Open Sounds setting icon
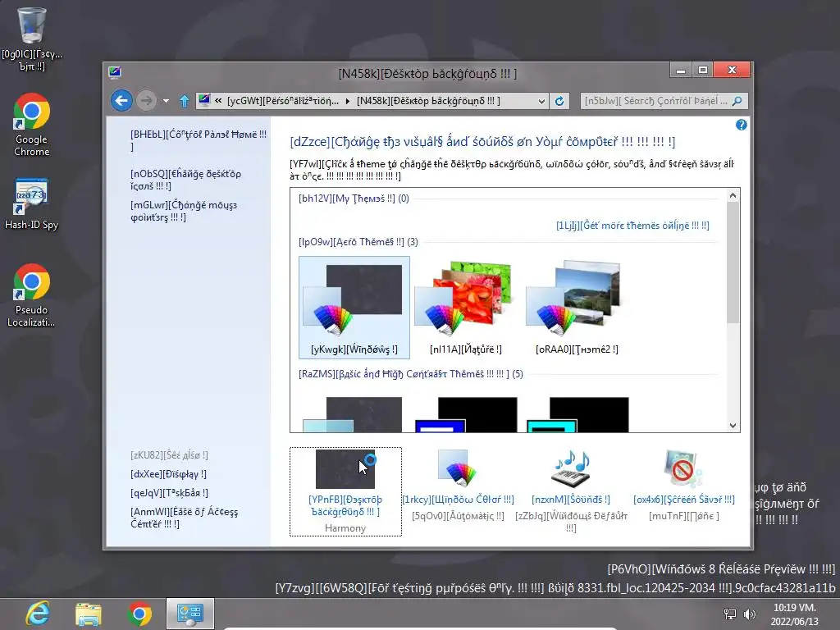Image resolution: width=840 pixels, height=630 pixels. (571, 468)
